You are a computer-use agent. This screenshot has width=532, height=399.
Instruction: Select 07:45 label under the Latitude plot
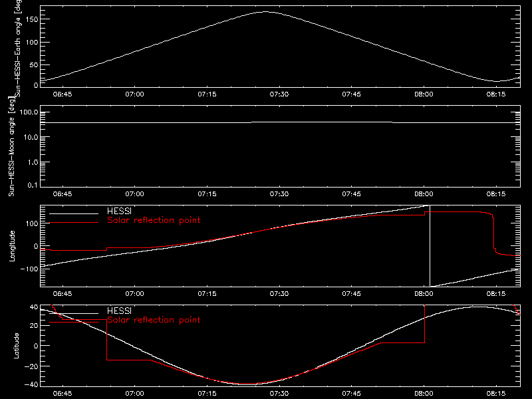pyautogui.click(x=352, y=394)
